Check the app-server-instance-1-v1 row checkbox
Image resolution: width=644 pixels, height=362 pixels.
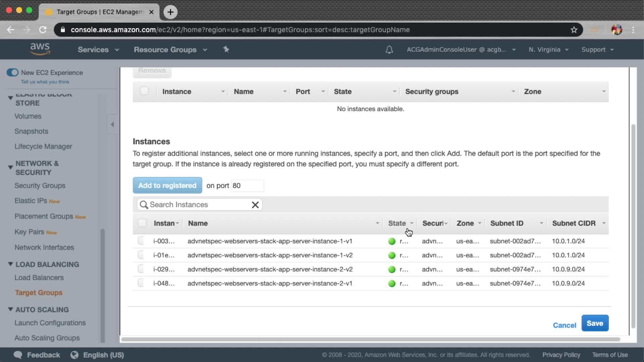141,241
